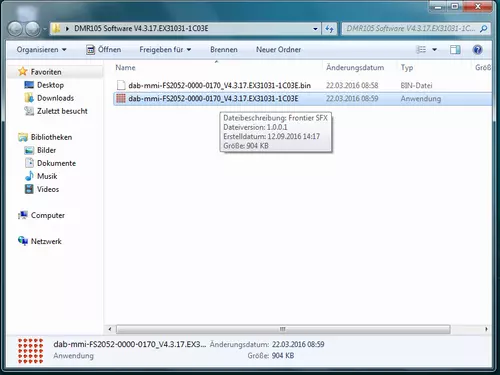Open the Help question mark icon
500x375 pixels.
(477, 50)
